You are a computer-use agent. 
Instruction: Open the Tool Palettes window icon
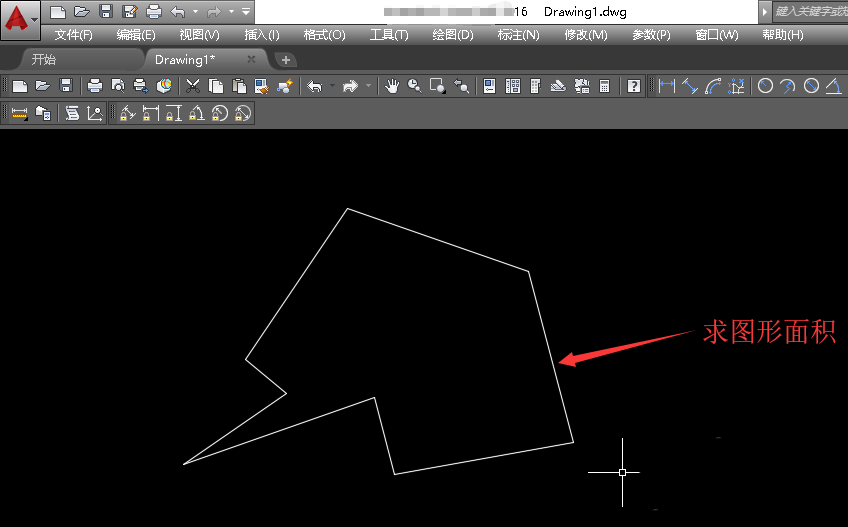pos(535,85)
